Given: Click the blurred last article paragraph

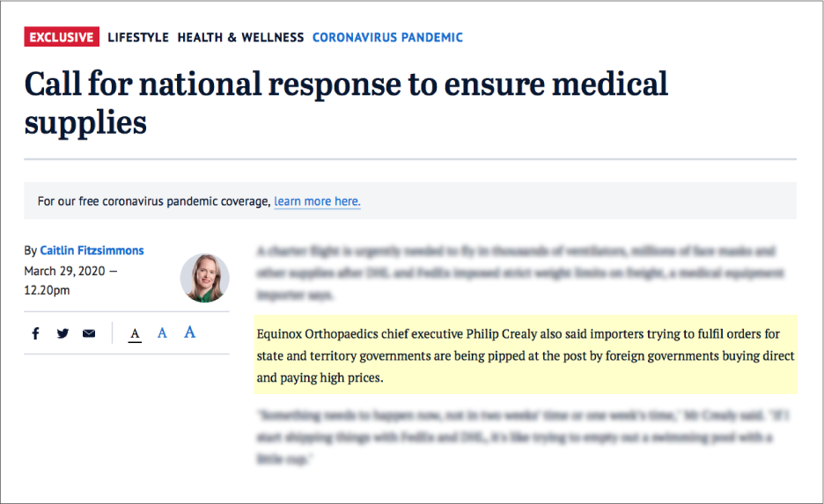Looking at the screenshot, I should coord(523,437).
